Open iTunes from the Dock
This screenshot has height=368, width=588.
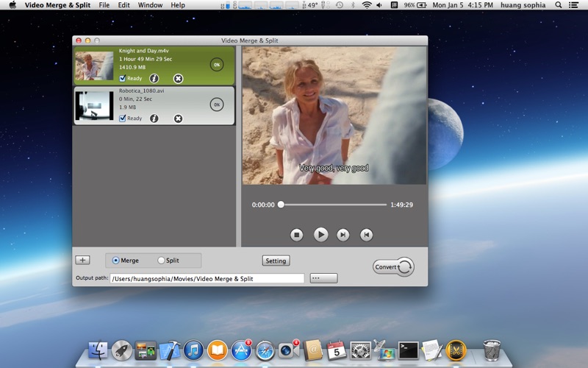coord(193,351)
